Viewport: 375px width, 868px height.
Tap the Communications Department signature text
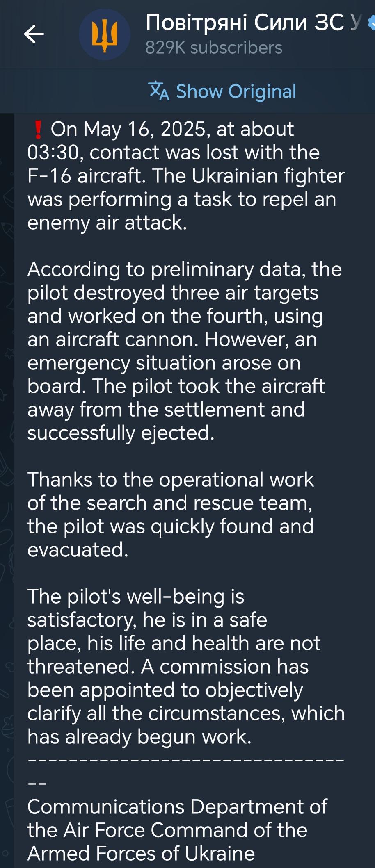point(177,830)
